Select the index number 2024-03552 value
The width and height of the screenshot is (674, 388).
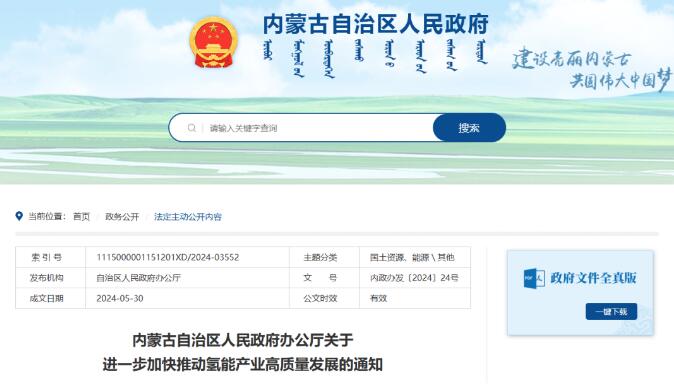point(168,257)
